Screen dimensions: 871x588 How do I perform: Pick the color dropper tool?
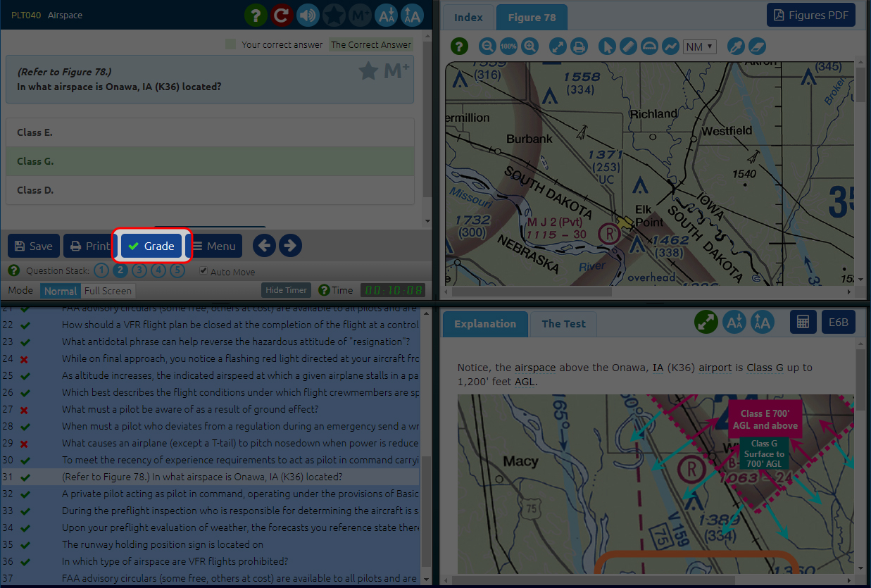pyautogui.click(x=736, y=46)
